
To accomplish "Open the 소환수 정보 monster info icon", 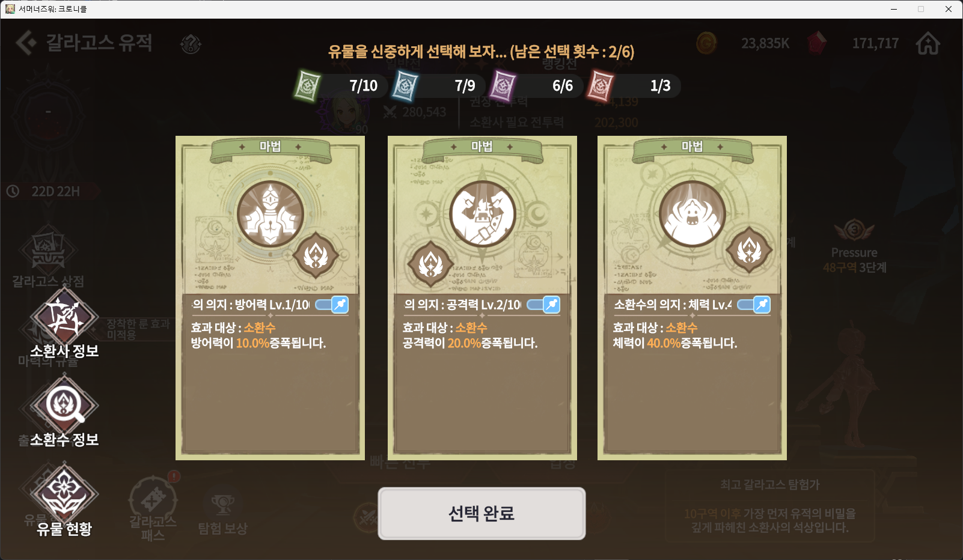I will [64, 404].
